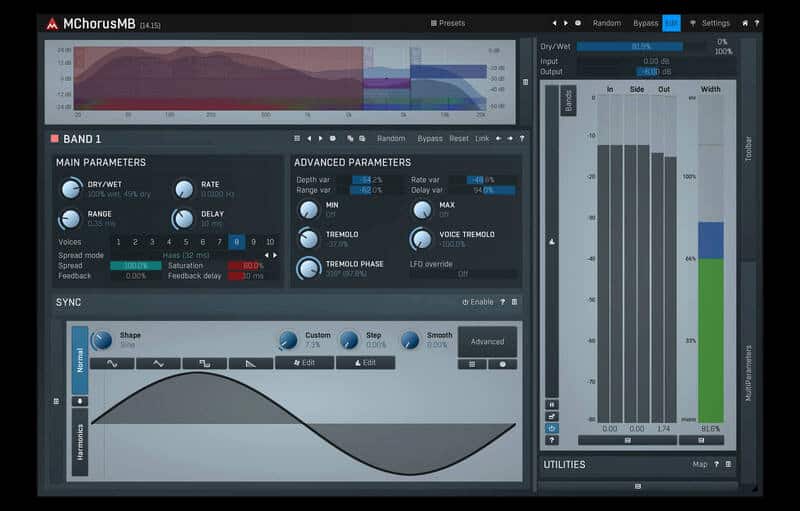Click the MChorusMB logo icon
Image resolution: width=800 pixels, height=511 pixels.
click(x=52, y=23)
